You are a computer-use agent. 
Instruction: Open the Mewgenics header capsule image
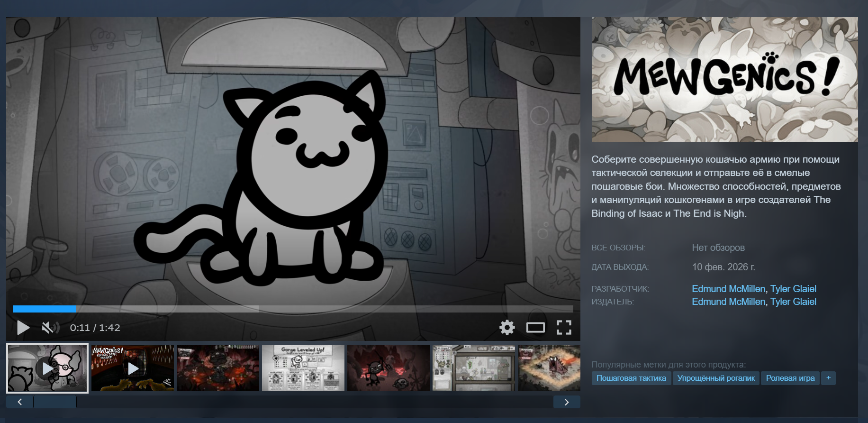point(724,79)
